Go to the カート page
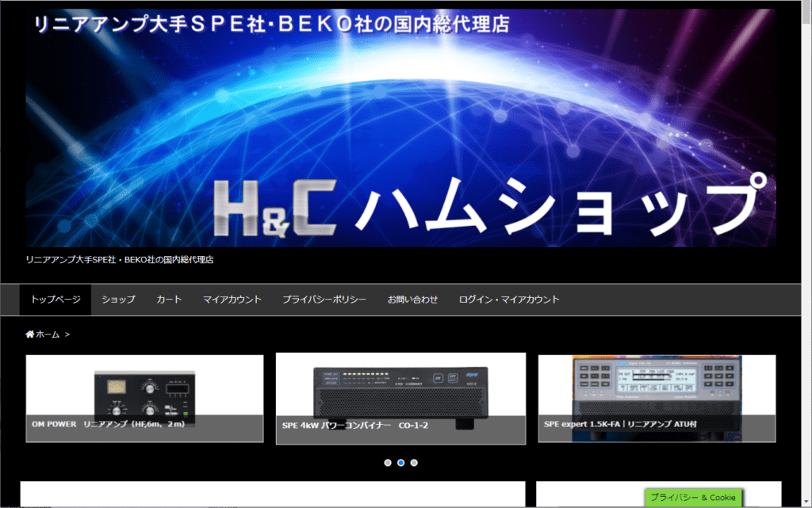812x508 pixels. [169, 300]
